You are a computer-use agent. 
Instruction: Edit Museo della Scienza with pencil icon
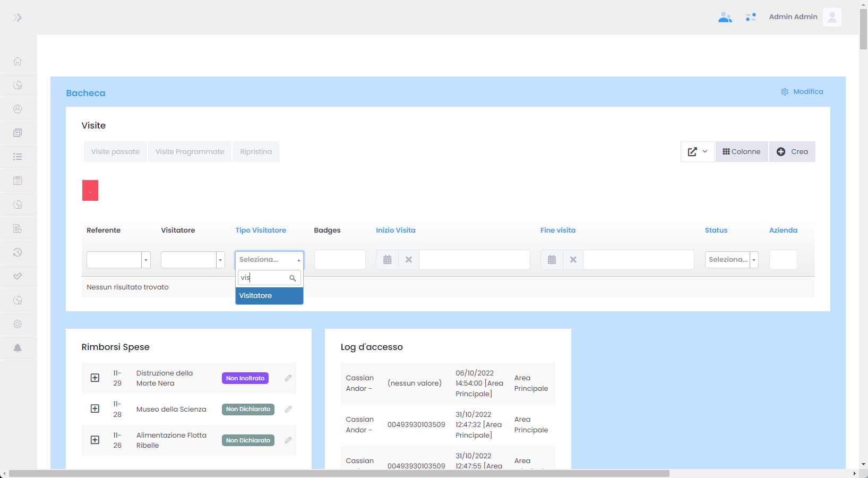click(288, 409)
